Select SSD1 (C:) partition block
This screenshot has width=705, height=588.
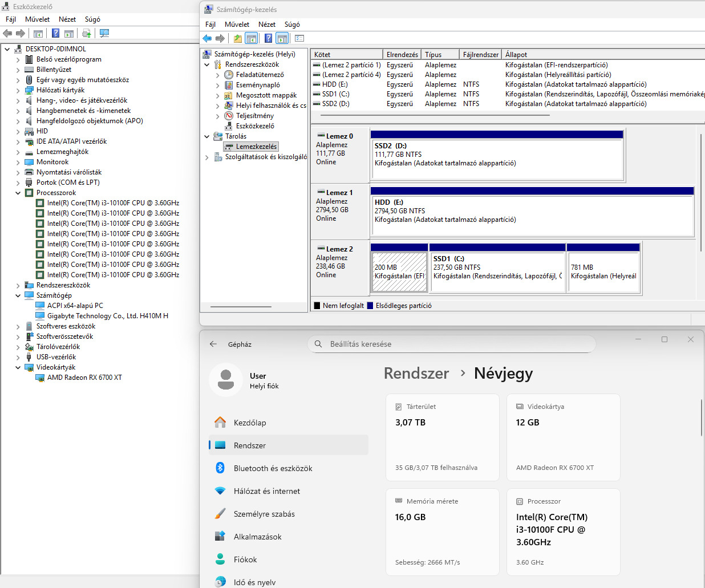tap(497, 268)
